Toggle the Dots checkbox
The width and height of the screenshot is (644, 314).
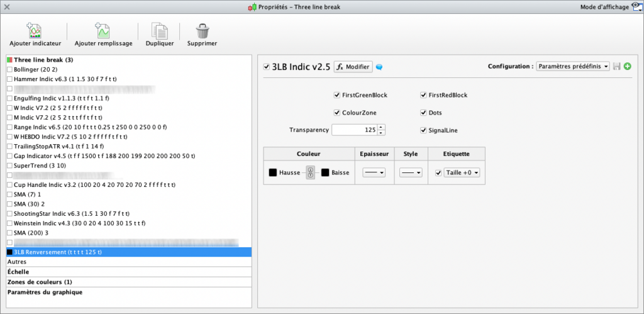coord(423,113)
